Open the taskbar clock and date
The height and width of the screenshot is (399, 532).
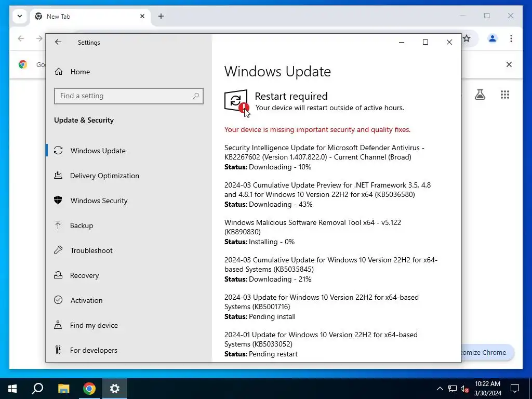pos(487,389)
